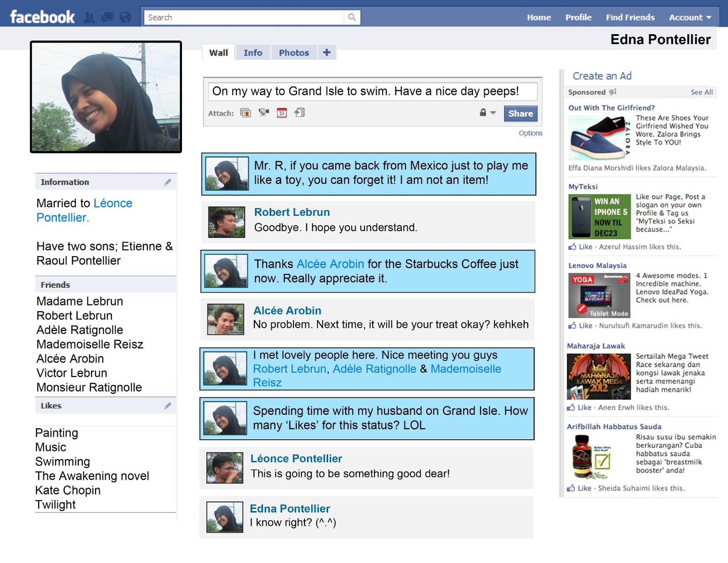Image resolution: width=728 pixels, height=563 pixels.
Task: Attach a link to the status
Action: click(299, 112)
